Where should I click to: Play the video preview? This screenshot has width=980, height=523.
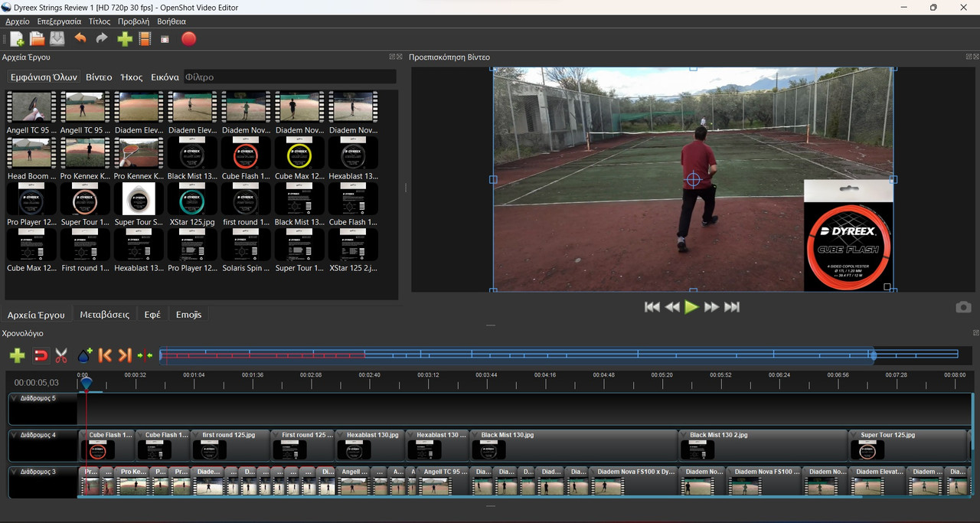click(x=692, y=307)
